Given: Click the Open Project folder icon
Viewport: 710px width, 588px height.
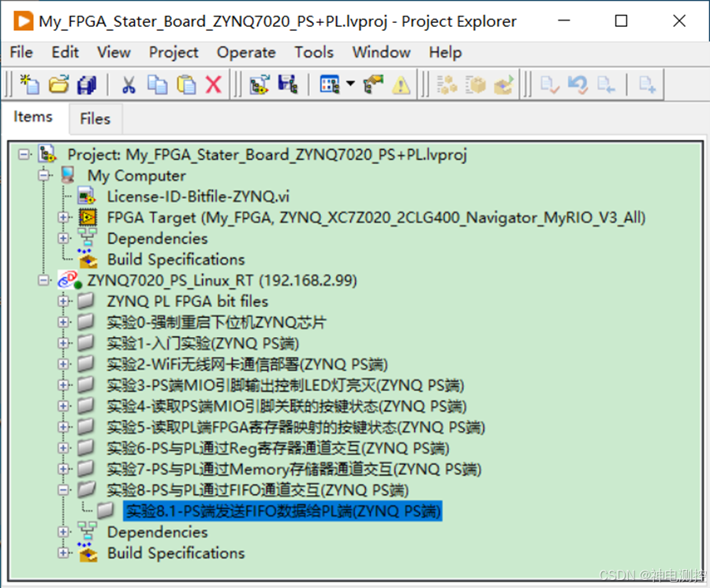Looking at the screenshot, I should (x=58, y=84).
